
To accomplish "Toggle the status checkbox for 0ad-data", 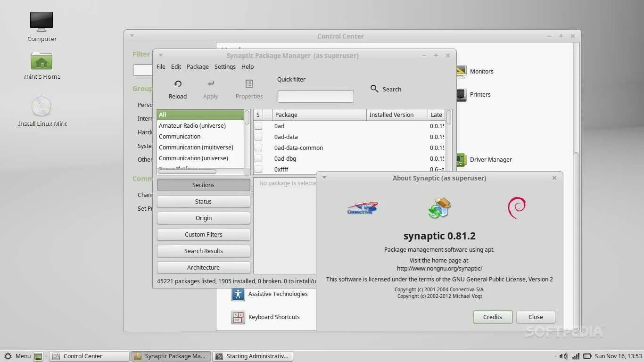I will point(258,137).
